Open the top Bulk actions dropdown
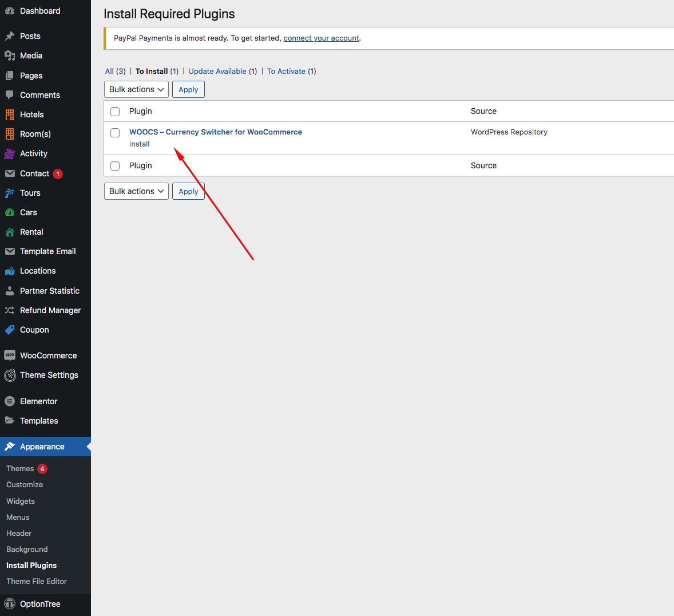The height and width of the screenshot is (616, 674). pyautogui.click(x=136, y=89)
